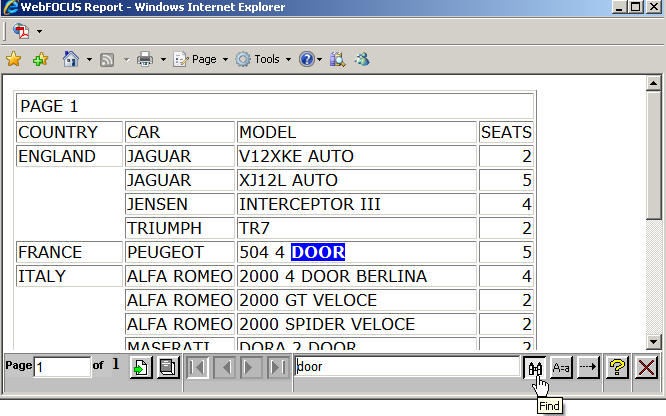Go to next page button
Image resolution: width=666 pixels, height=416 pixels.
click(x=250, y=367)
